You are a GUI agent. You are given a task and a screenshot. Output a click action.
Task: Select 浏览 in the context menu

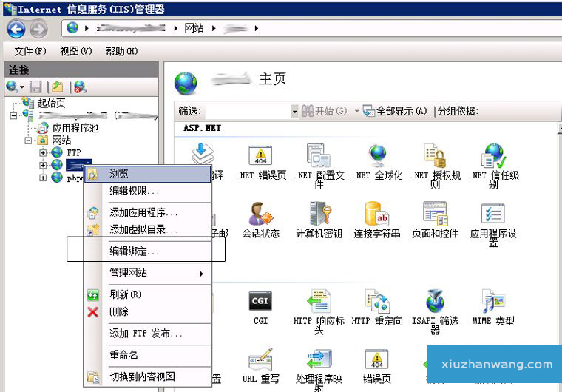click(x=119, y=174)
